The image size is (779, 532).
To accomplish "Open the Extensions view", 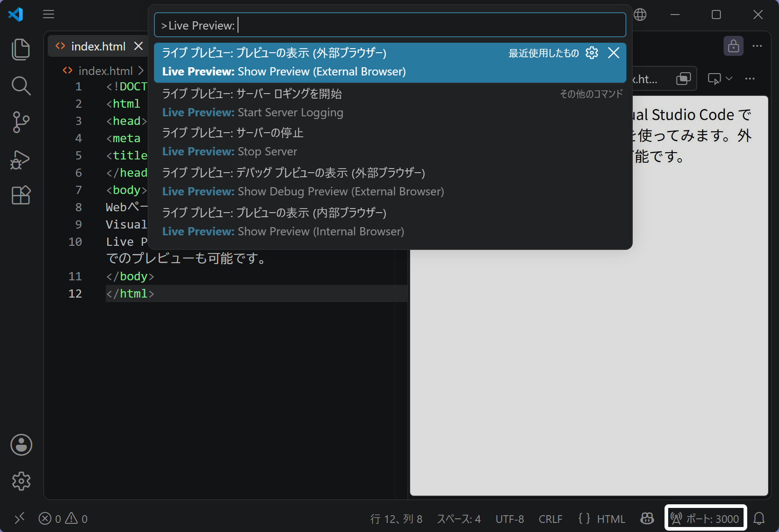I will (x=21, y=195).
